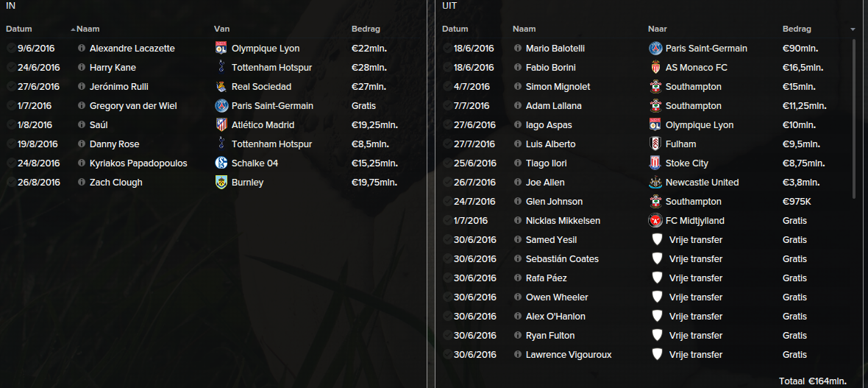Screen dimensions: 868x388
Task: Sort incoming transfers by Naam column
Action: pos(88,29)
